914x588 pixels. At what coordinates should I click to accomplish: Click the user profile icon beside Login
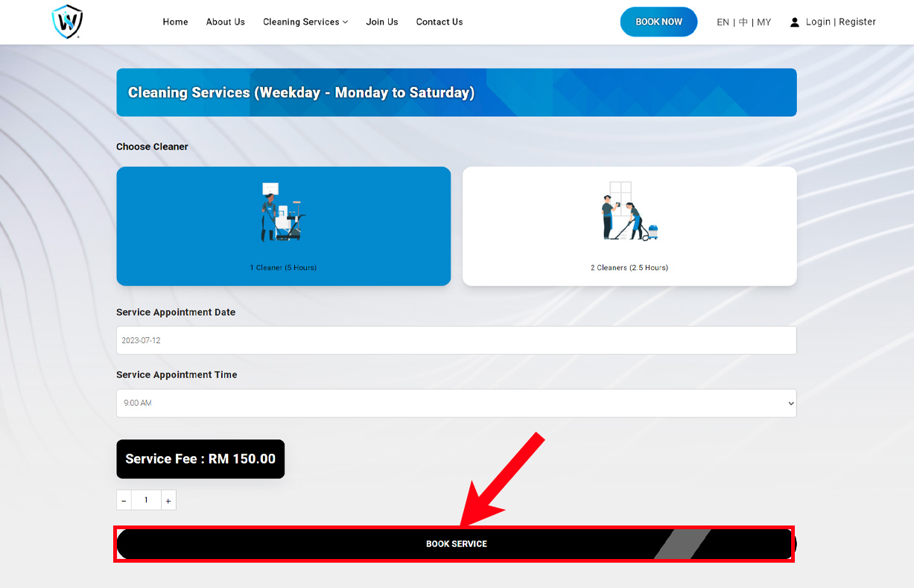point(795,22)
